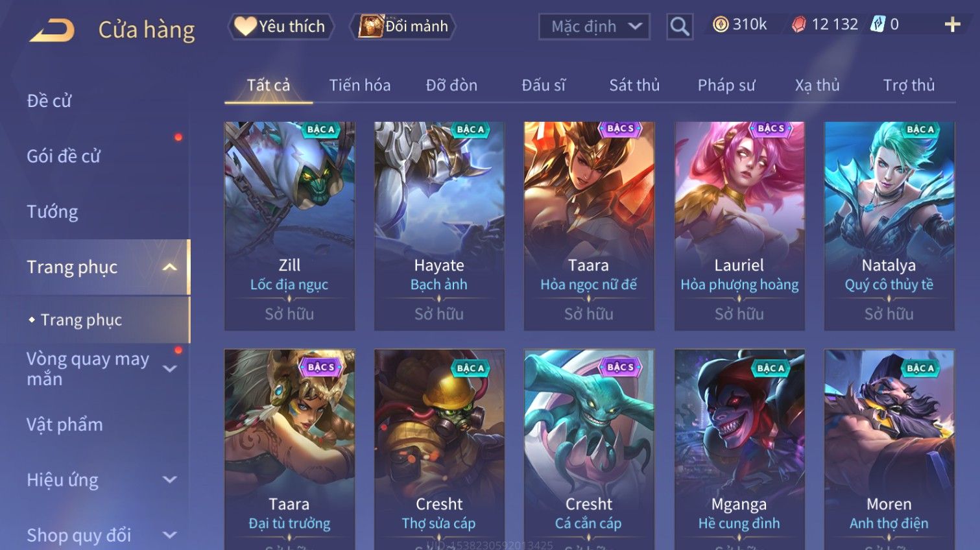Image resolution: width=980 pixels, height=550 pixels.
Task: Select Lauriel Hỏa phượng hoàng skin card
Action: (739, 226)
